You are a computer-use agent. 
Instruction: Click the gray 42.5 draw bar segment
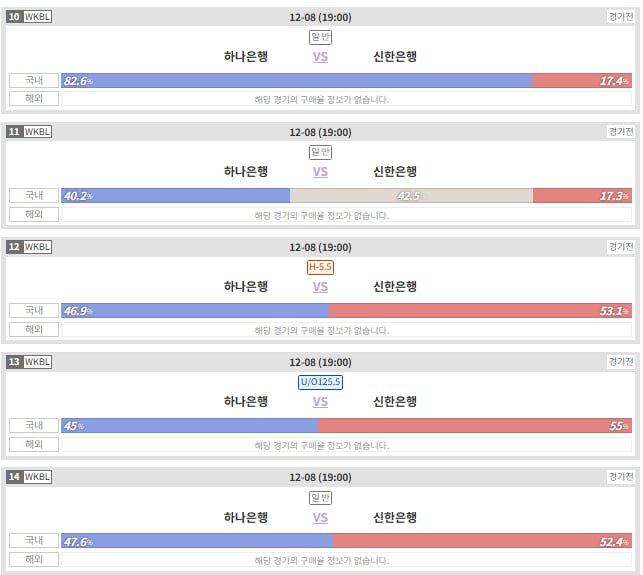tap(411, 196)
